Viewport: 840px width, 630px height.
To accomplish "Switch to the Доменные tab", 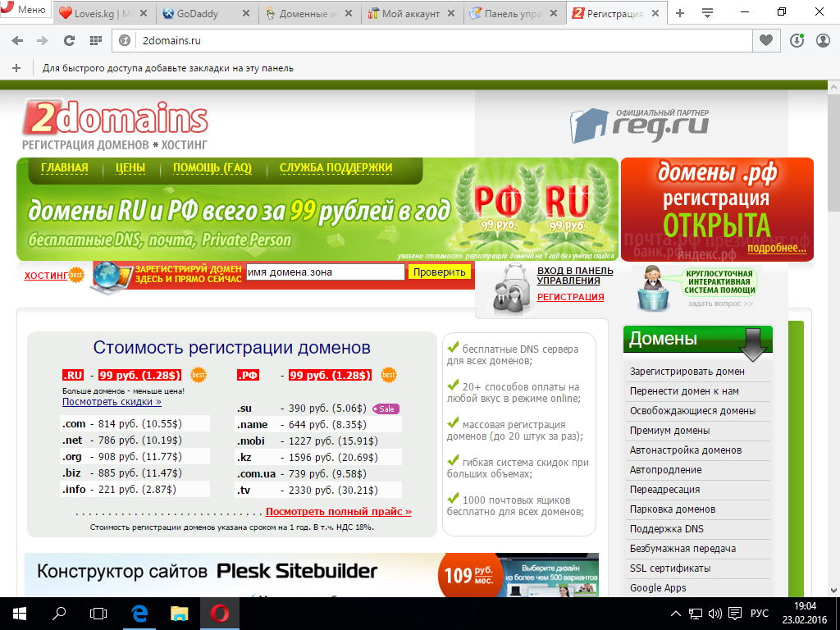I will click(x=309, y=13).
